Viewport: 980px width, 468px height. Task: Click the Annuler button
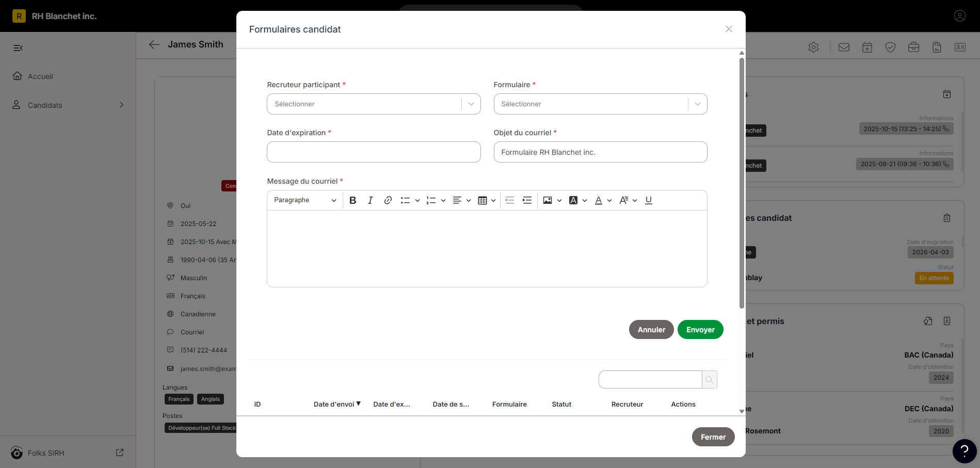tap(651, 330)
